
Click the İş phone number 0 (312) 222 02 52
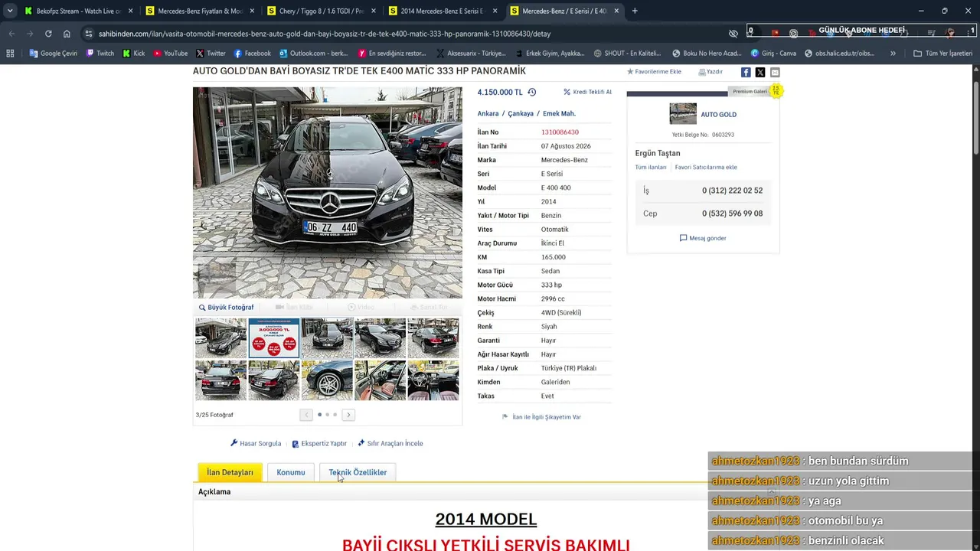pos(732,191)
